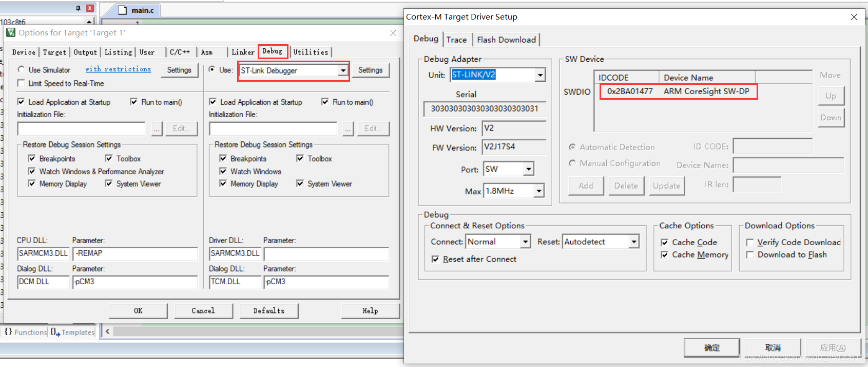This screenshot has width=868, height=367.
Task: Click the Driver DLL parameter field
Action: [x=326, y=253]
